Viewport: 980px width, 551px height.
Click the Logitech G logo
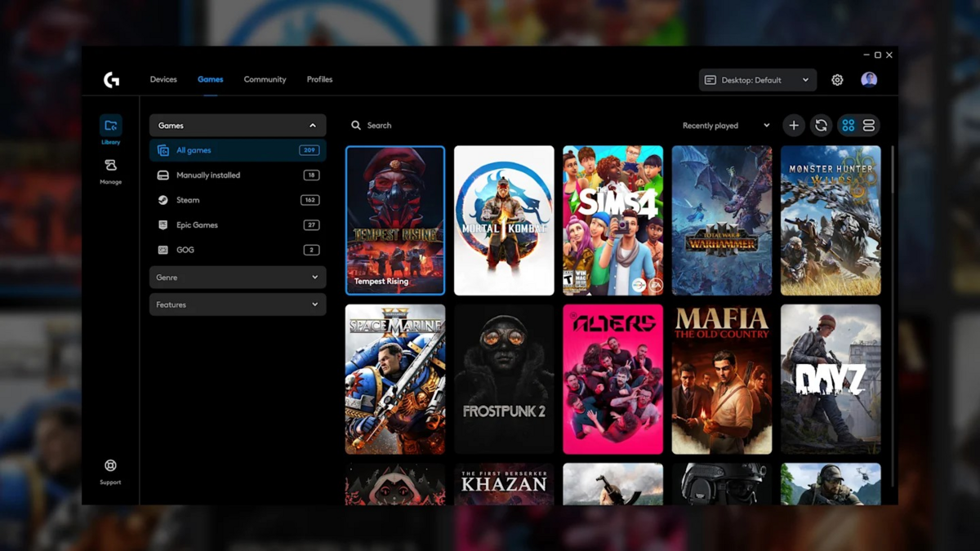click(x=112, y=78)
